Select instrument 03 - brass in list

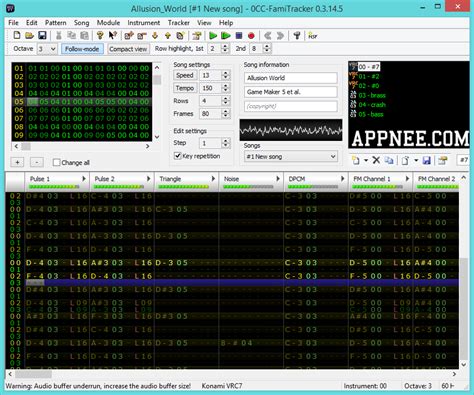[368, 95]
